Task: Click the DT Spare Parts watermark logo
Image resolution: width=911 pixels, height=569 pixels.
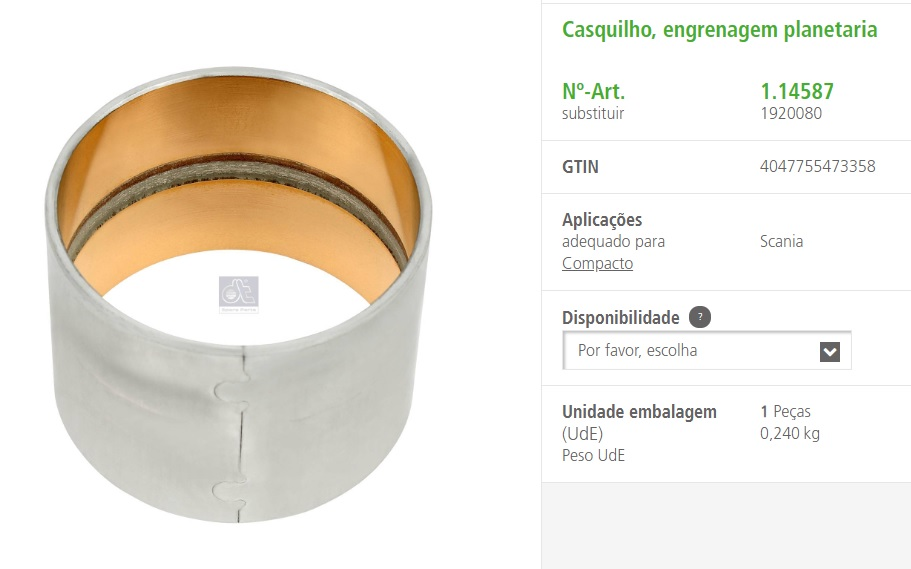Action: [239, 295]
